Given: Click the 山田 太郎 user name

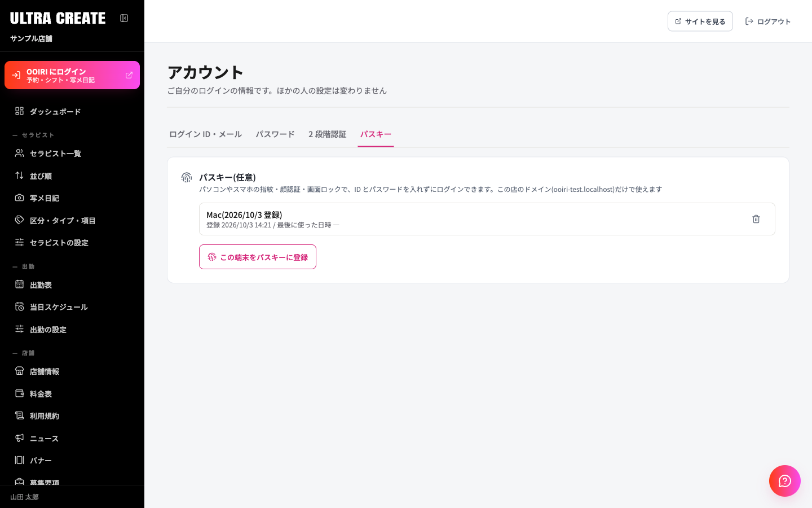Looking at the screenshot, I should click(x=25, y=497).
